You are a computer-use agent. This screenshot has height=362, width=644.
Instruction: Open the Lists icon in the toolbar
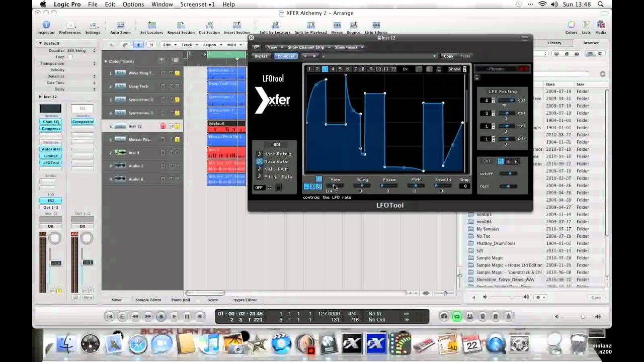tap(586, 25)
